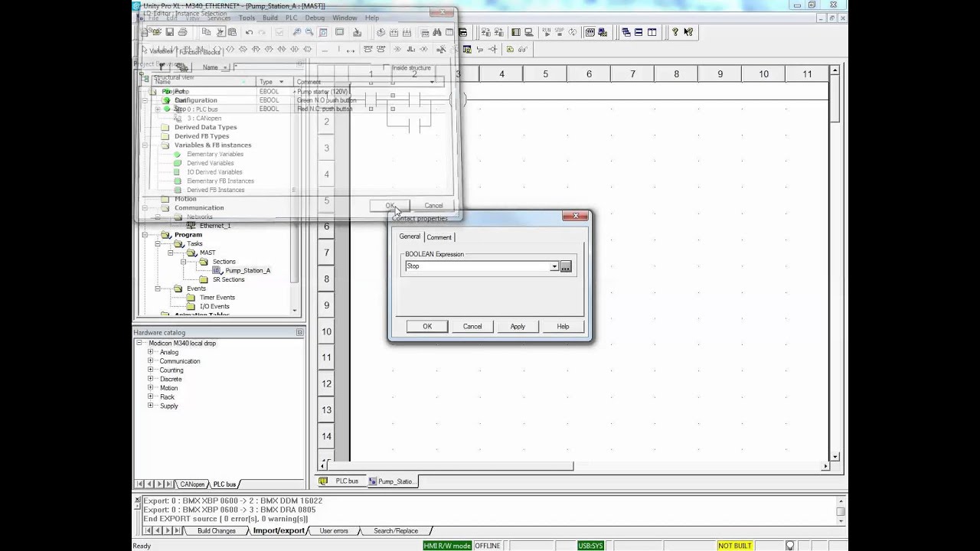Click Help in Contact properties dialog
980x551 pixels.
[563, 326]
